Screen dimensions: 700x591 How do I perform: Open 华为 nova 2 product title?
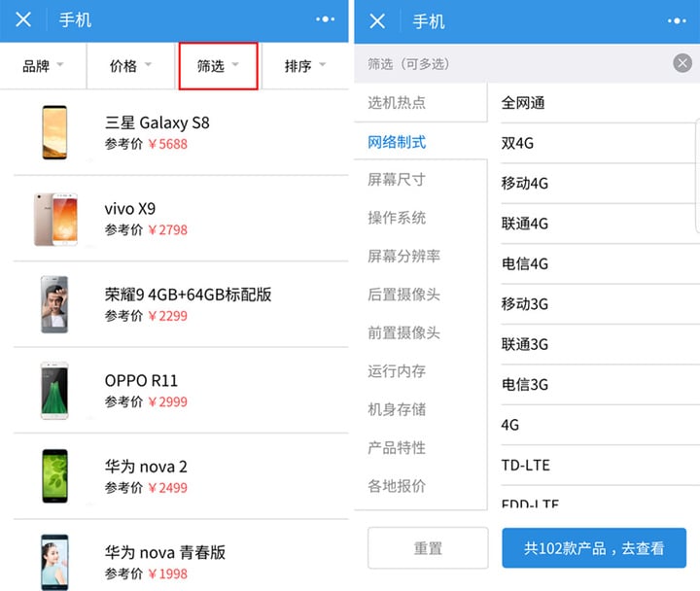[146, 467]
